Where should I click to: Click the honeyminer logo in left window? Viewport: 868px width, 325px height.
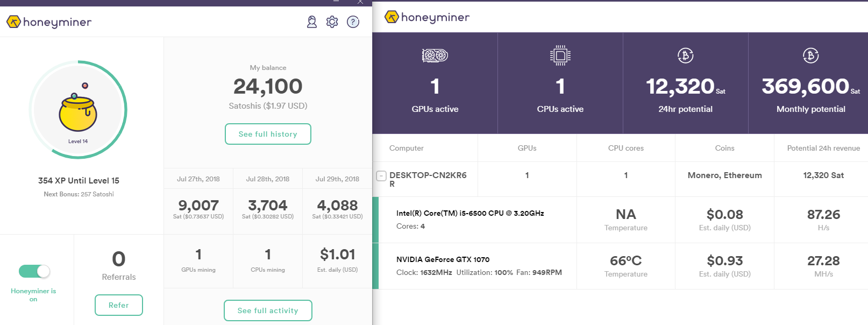tap(49, 22)
